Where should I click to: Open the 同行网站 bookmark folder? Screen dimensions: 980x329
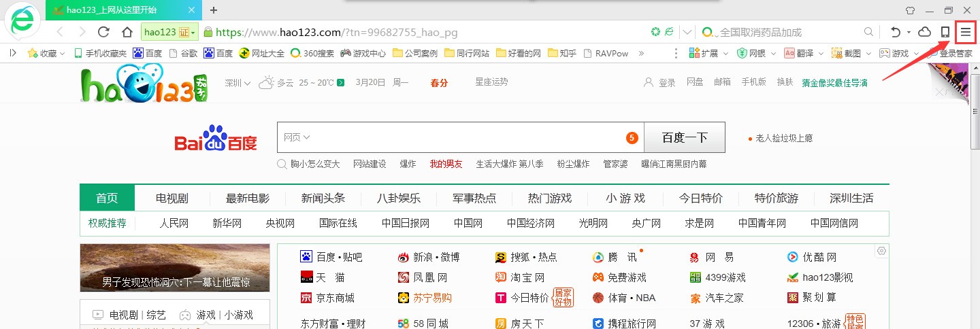[467, 53]
